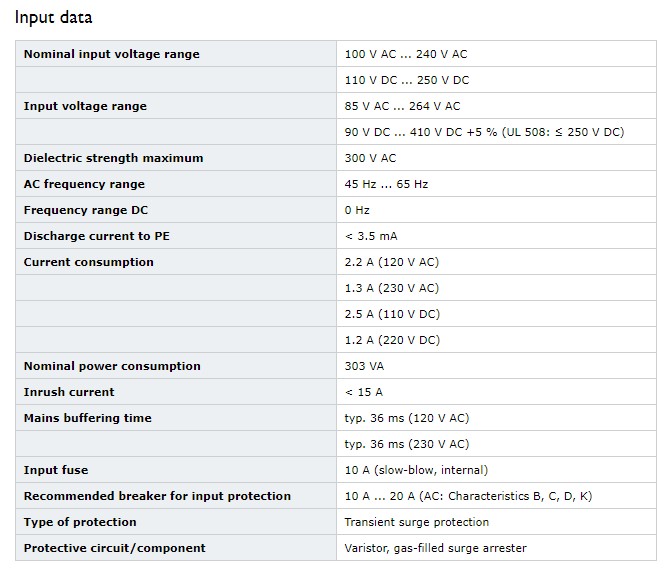
Task: Click the 10 A (slow-blow, internal) value
Action: pos(416,470)
